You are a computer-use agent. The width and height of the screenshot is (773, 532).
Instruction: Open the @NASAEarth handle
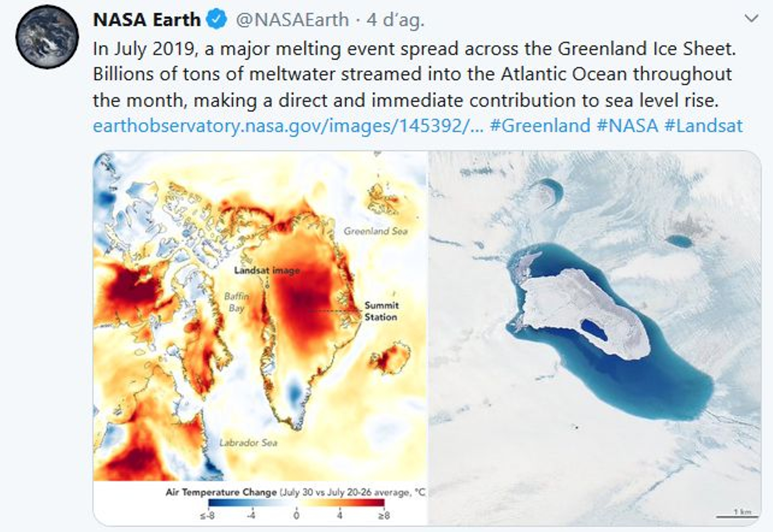click(292, 20)
